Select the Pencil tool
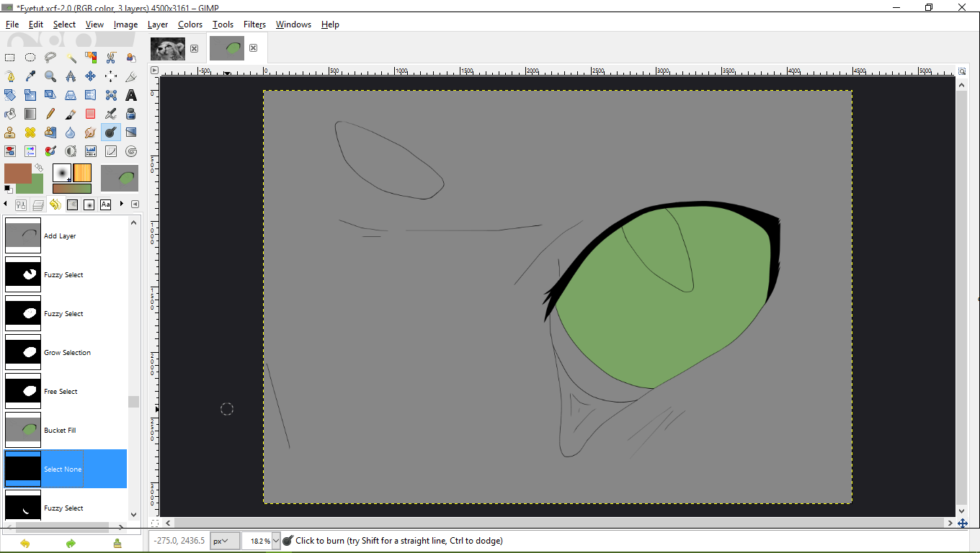 pyautogui.click(x=50, y=114)
